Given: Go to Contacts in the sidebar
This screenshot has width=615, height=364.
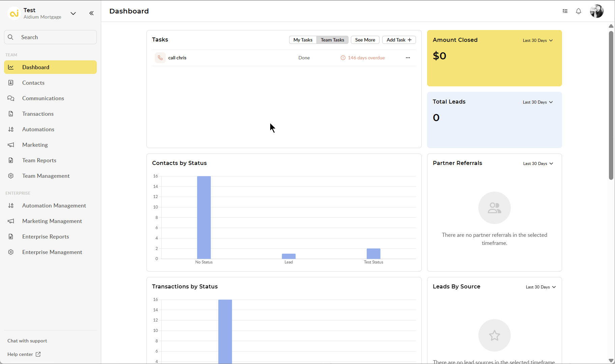Looking at the screenshot, I should tap(33, 83).
